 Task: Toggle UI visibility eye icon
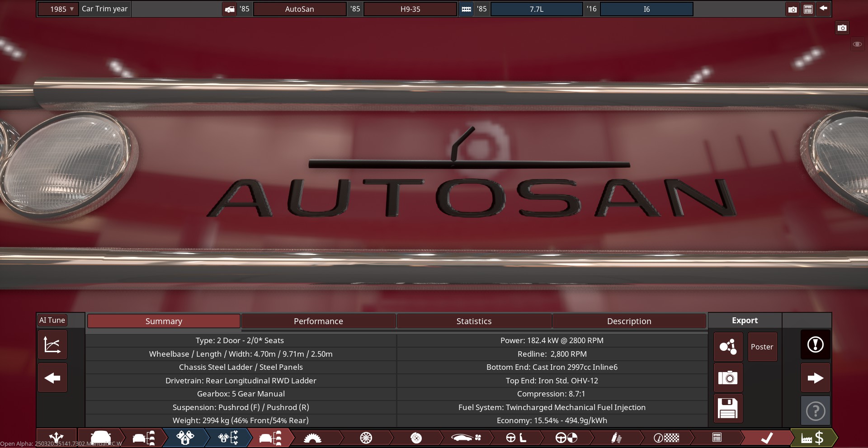click(857, 44)
